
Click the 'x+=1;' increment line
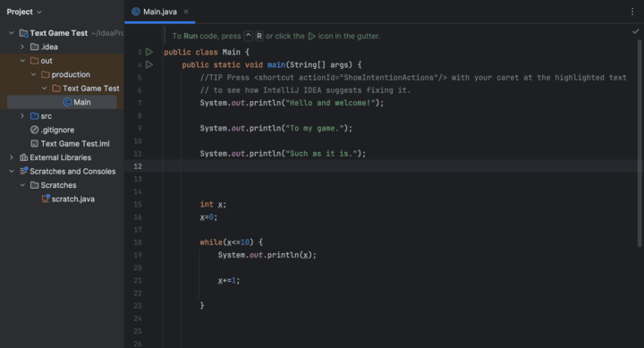pyautogui.click(x=229, y=280)
